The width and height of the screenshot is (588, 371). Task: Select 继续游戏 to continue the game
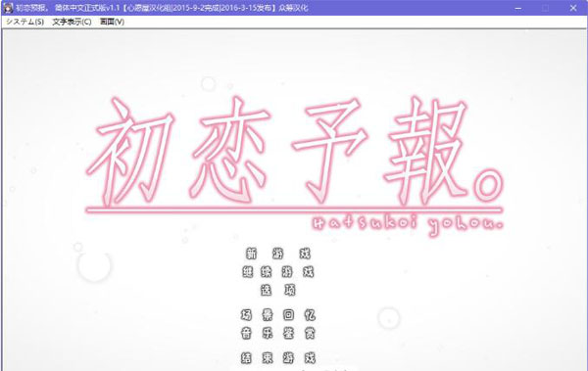[278, 272]
